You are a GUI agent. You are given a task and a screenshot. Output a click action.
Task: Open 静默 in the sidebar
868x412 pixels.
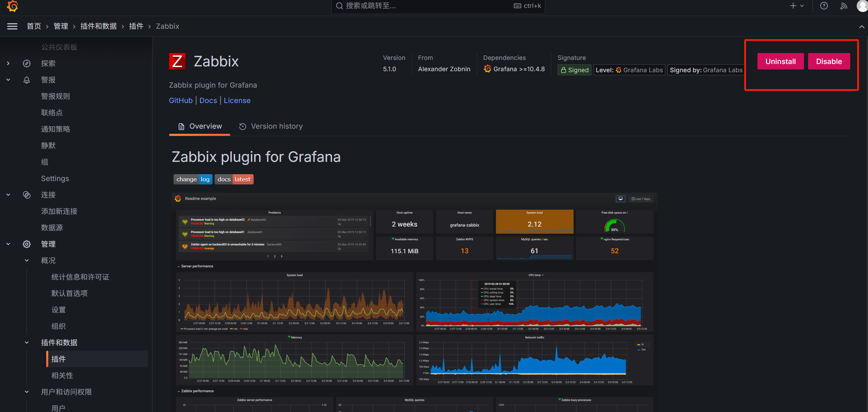[48, 145]
